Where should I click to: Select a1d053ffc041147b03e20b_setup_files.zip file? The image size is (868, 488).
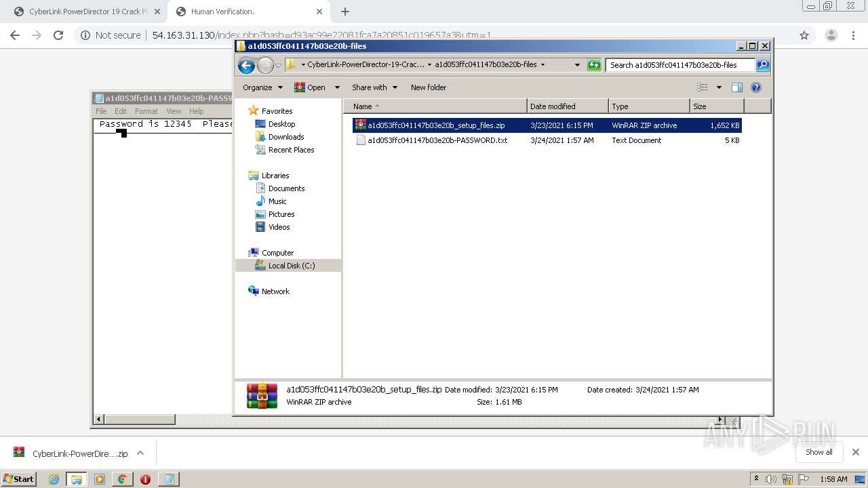click(547, 125)
